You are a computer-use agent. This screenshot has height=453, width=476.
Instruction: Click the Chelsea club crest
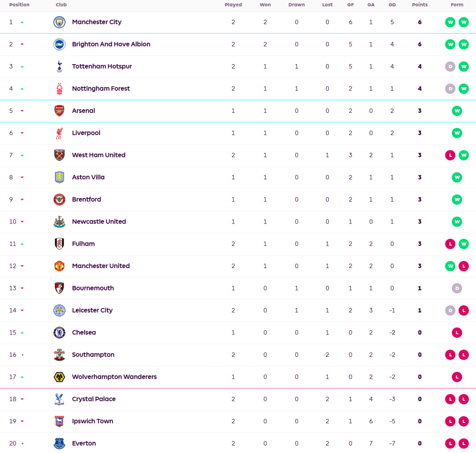[59, 333]
